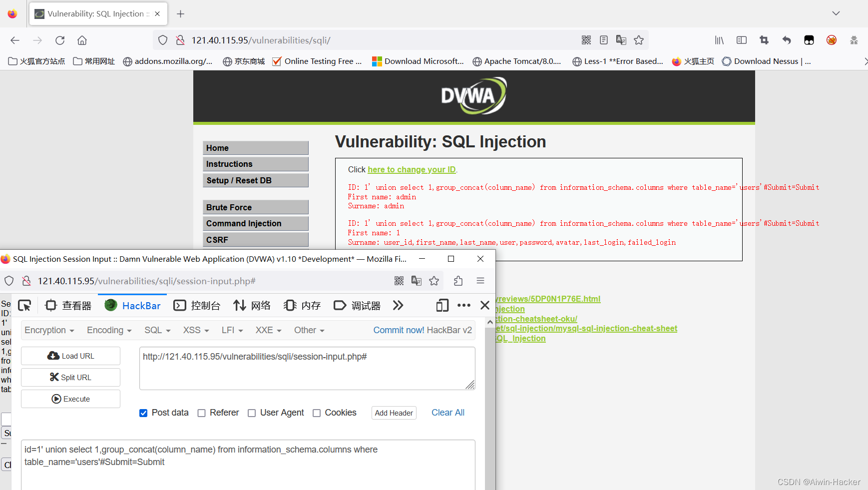Open a new tab with plus button
Screen dimensions: 868x490
point(181,14)
